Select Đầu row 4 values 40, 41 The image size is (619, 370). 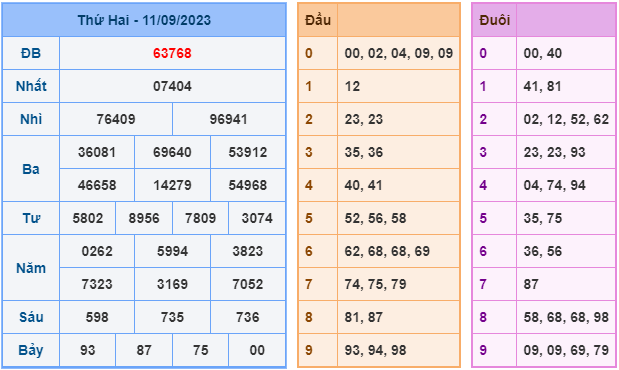click(x=364, y=185)
